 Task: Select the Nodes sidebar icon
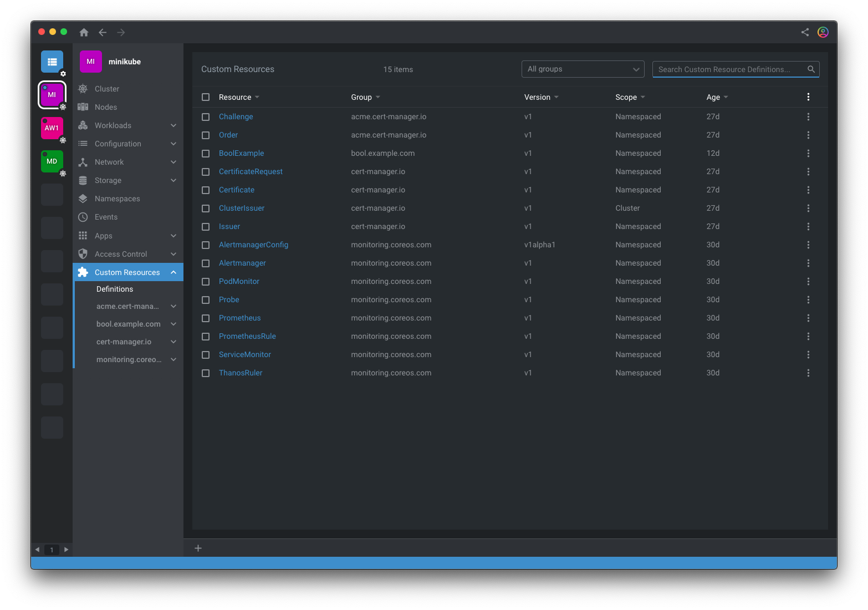click(83, 106)
